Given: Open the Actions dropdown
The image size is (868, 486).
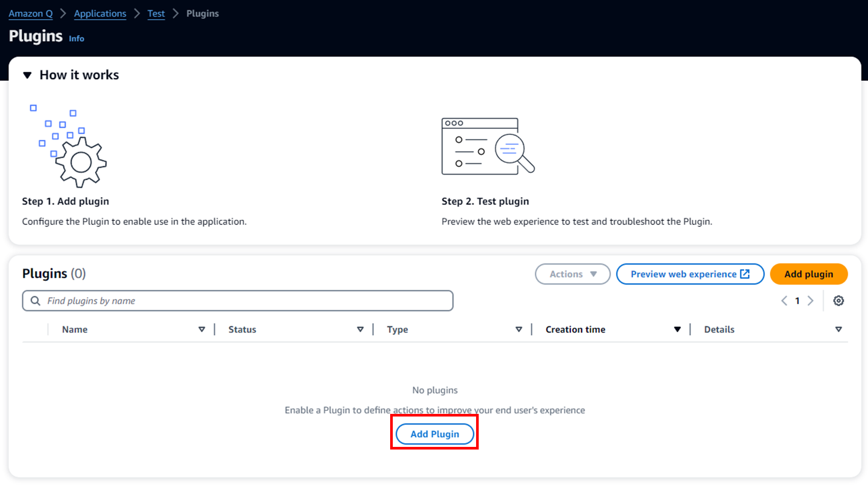Looking at the screenshot, I should [572, 274].
